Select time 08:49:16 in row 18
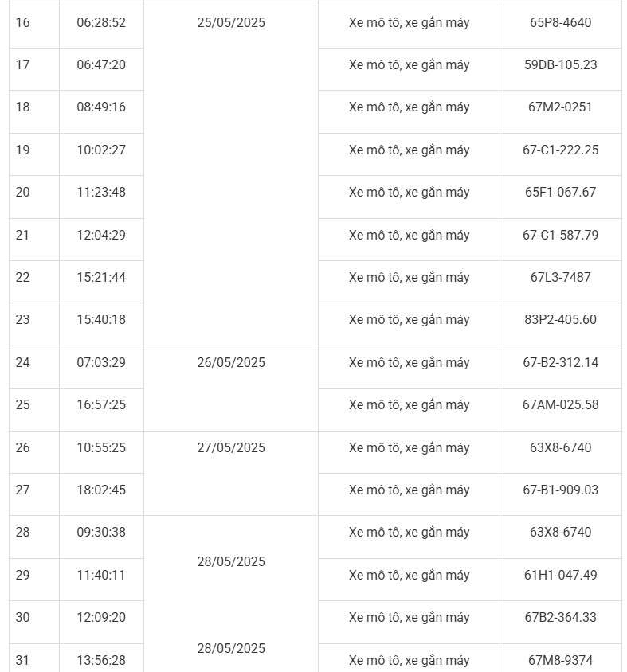Image resolution: width=627 pixels, height=672 pixels. (x=101, y=107)
